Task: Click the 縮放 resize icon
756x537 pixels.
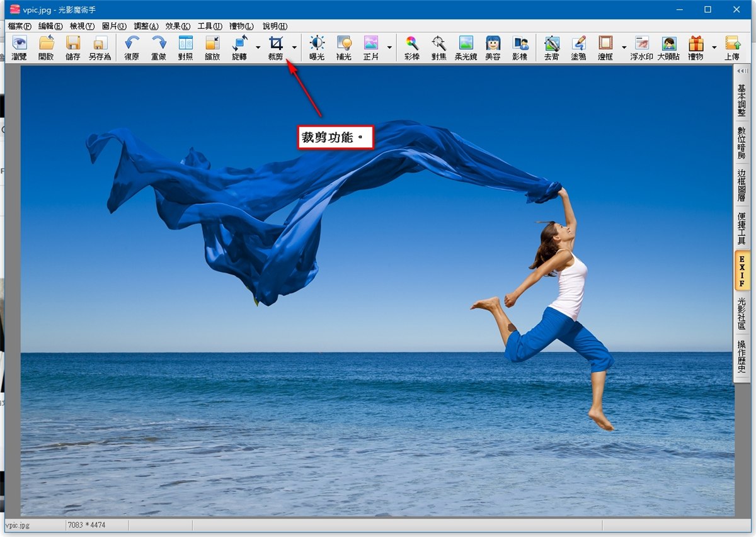Action: click(x=212, y=44)
